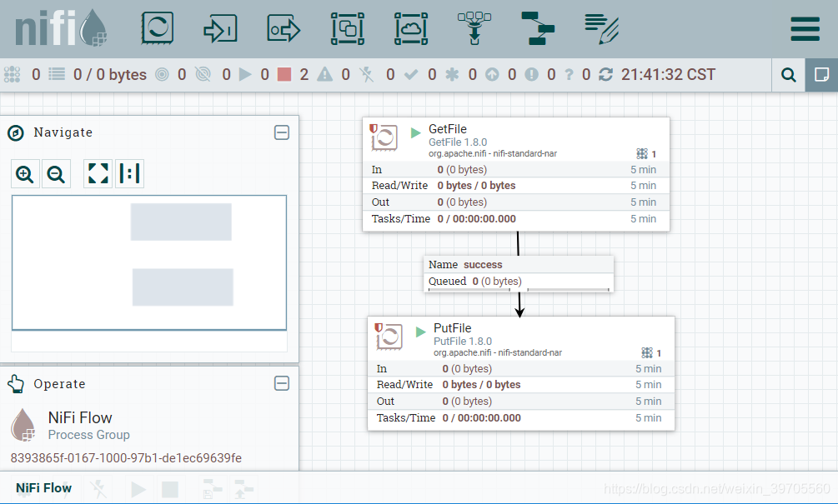Click the up-to-date checkmark status icon

[411, 74]
